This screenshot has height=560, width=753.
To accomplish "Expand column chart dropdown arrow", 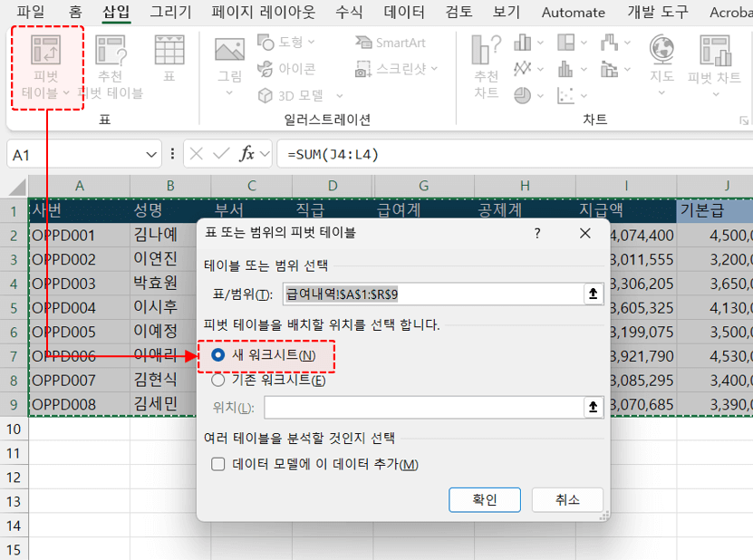I will 540,43.
